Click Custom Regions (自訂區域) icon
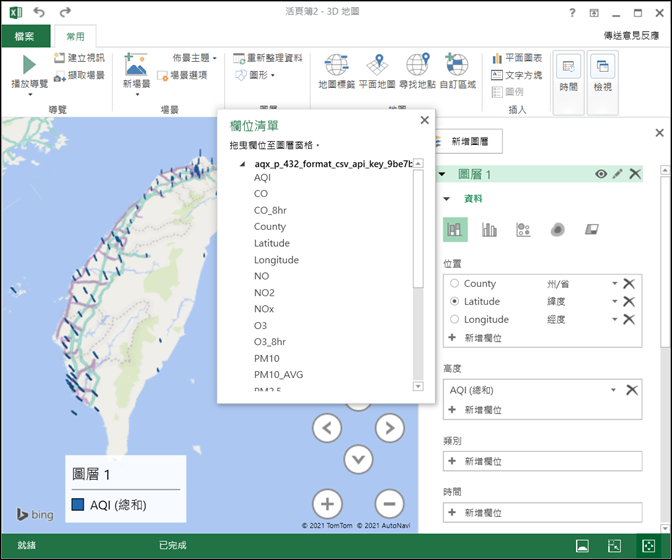Viewport: 672px width, 560px height. coord(457,64)
